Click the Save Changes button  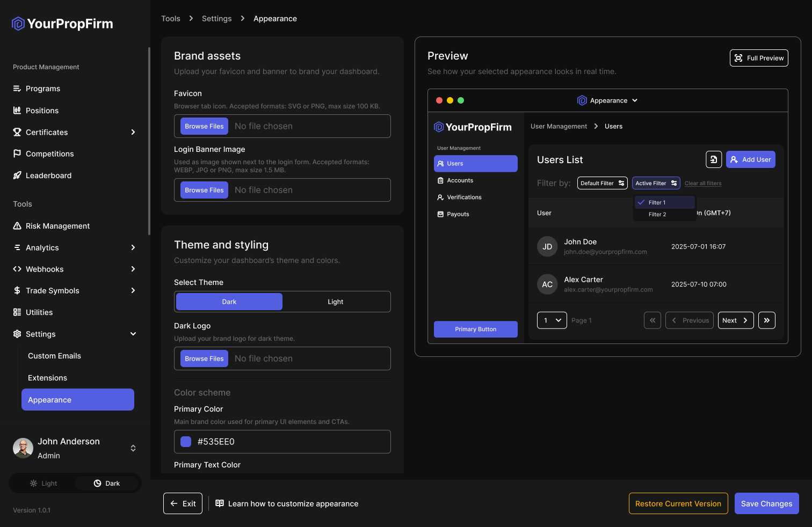(x=766, y=503)
